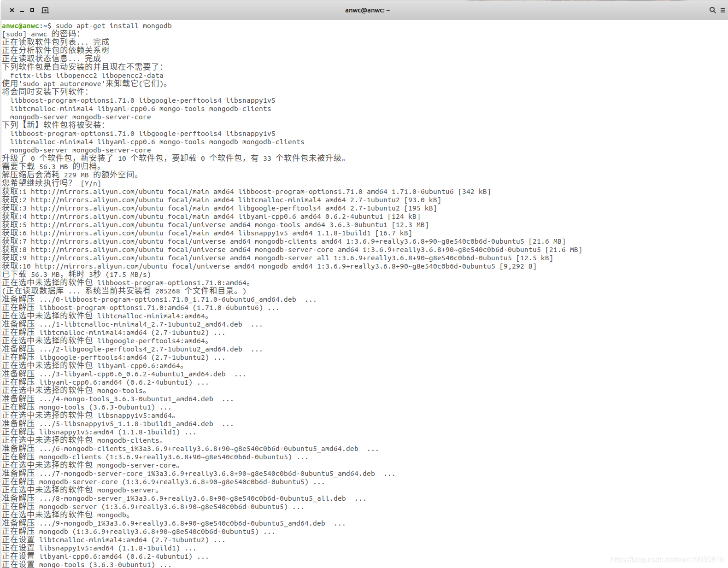Click the '3-libyaml-cpp0.6_0.6.2' deb line
728x568 pixels.
coord(124,374)
